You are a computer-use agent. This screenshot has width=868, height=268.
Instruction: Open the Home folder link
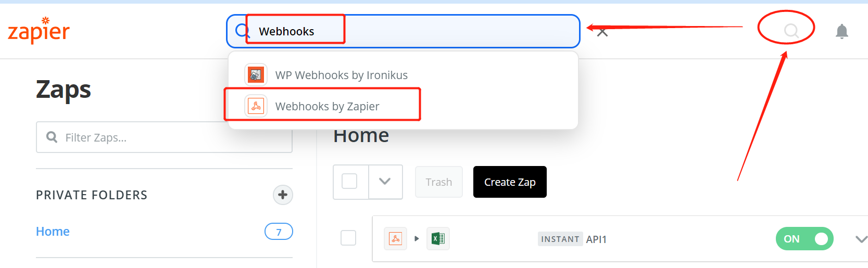click(x=53, y=232)
